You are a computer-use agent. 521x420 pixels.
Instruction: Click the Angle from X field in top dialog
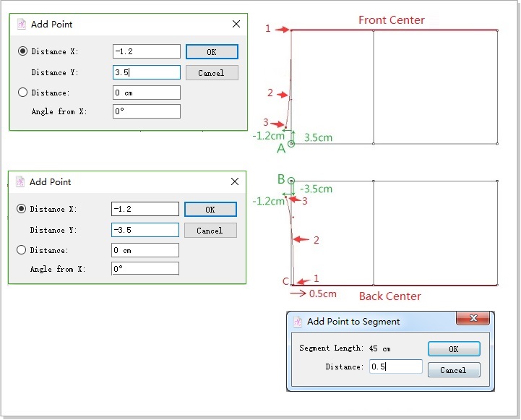(147, 111)
